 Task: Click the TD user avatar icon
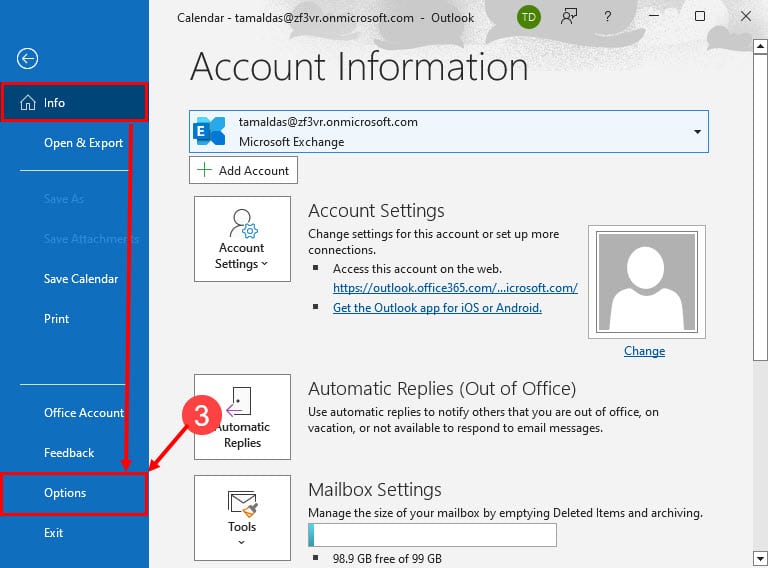click(x=528, y=17)
